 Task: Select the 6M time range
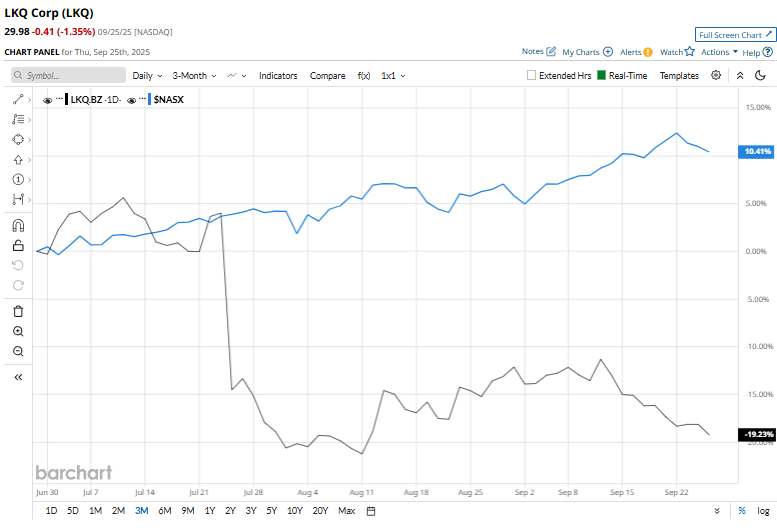coord(165,511)
